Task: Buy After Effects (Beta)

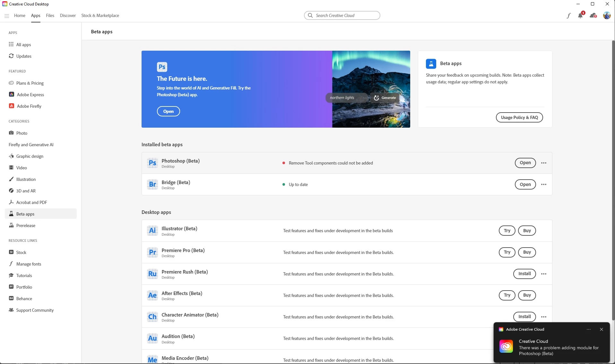Action: pyautogui.click(x=527, y=295)
